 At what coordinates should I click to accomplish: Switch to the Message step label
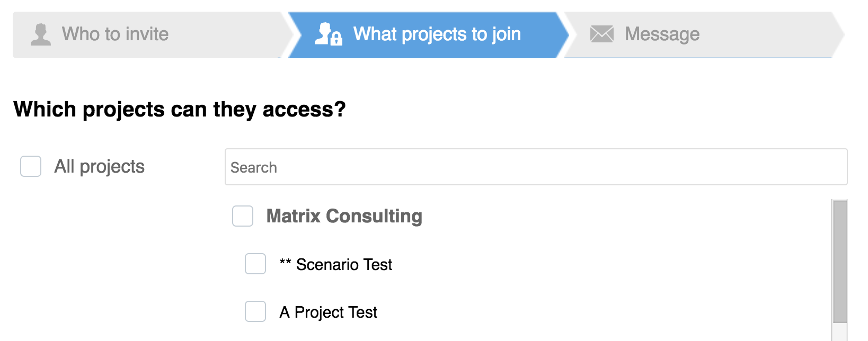(x=662, y=34)
